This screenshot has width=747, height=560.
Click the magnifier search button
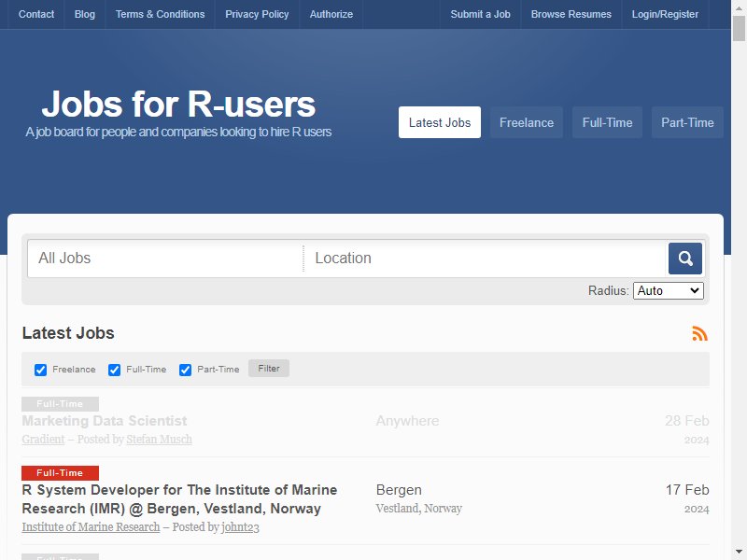[x=684, y=259]
